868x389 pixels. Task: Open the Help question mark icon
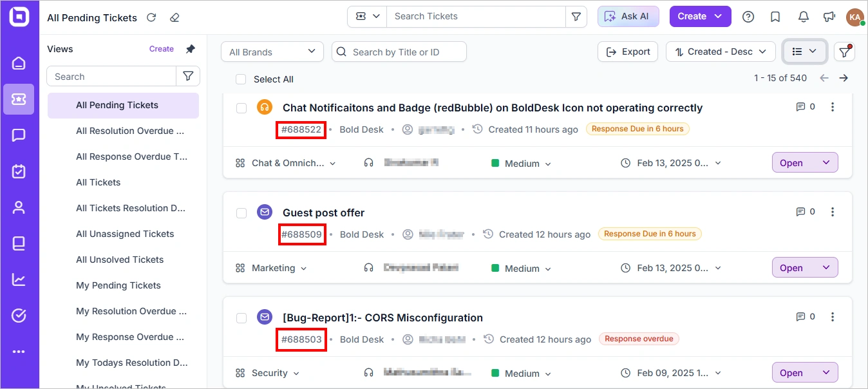coord(748,17)
